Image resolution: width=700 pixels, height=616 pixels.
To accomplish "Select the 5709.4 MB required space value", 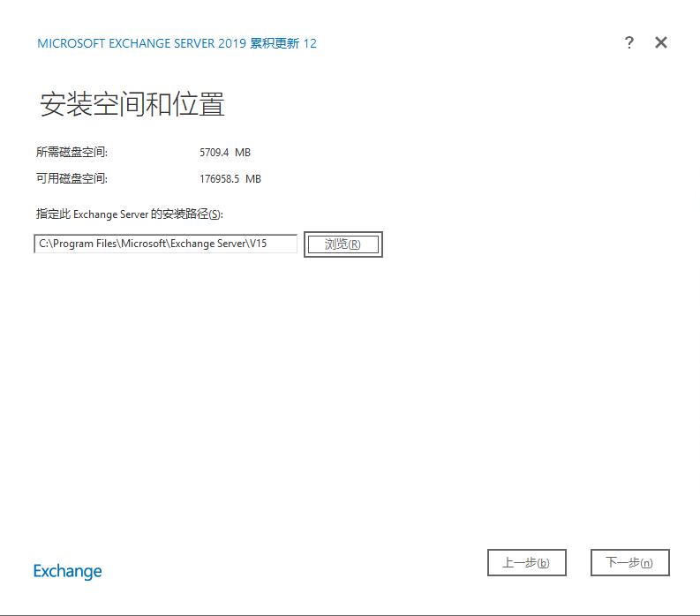I will tap(225, 153).
